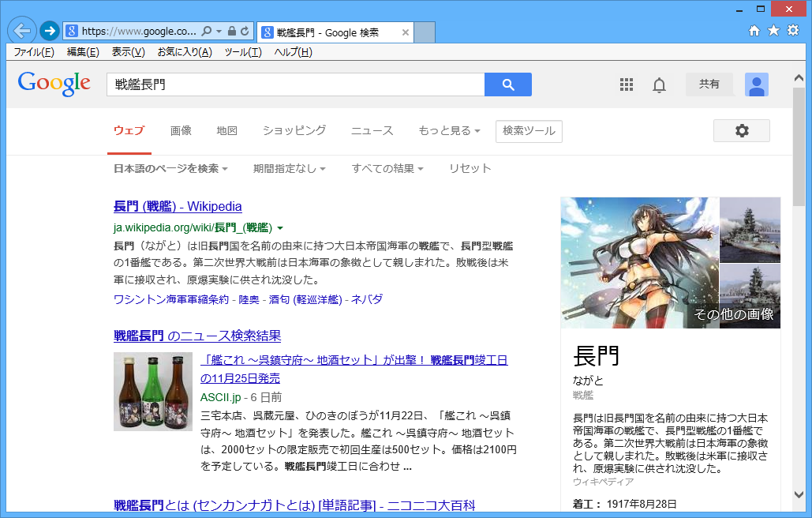
Task: Open browser Tools gear icon
Action: (x=793, y=31)
